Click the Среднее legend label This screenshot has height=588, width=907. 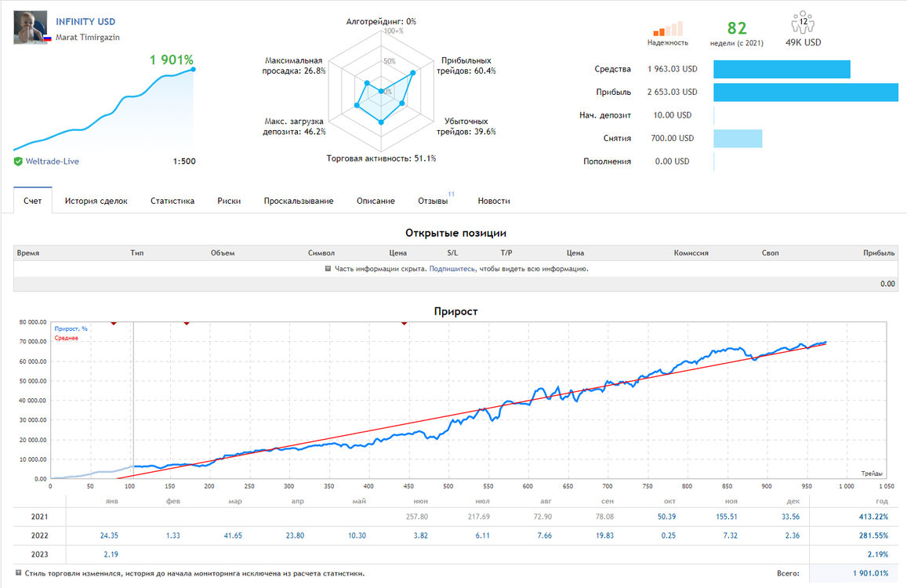coord(66,338)
